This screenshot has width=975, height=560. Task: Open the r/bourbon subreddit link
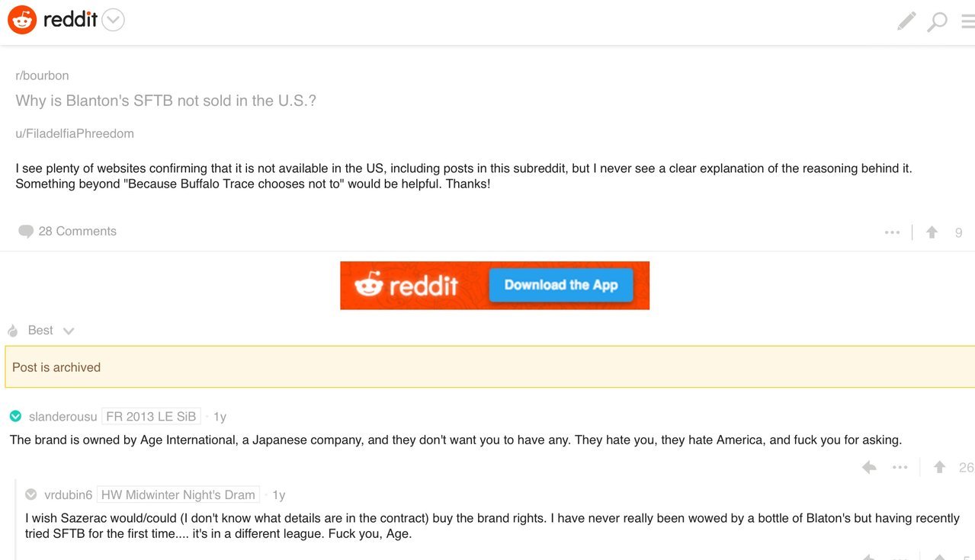42,75
